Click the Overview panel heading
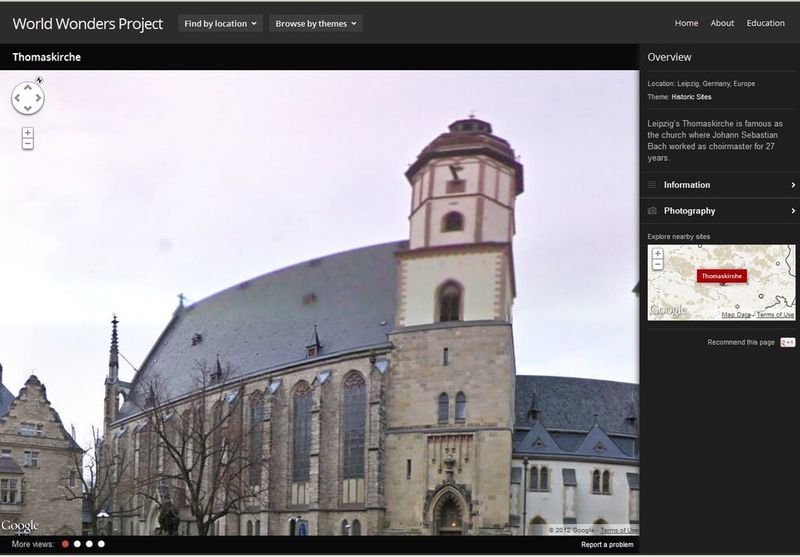This screenshot has width=800, height=557. [669, 57]
